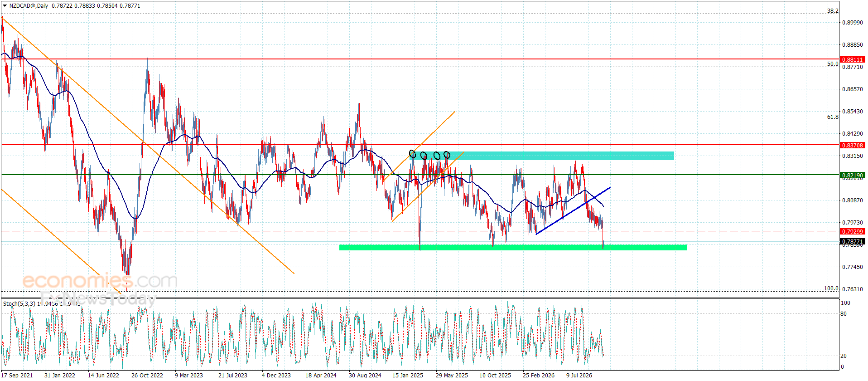868x381 pixels.
Task: Select the cyan resistance zone rectangle
Action: [x=542, y=156]
